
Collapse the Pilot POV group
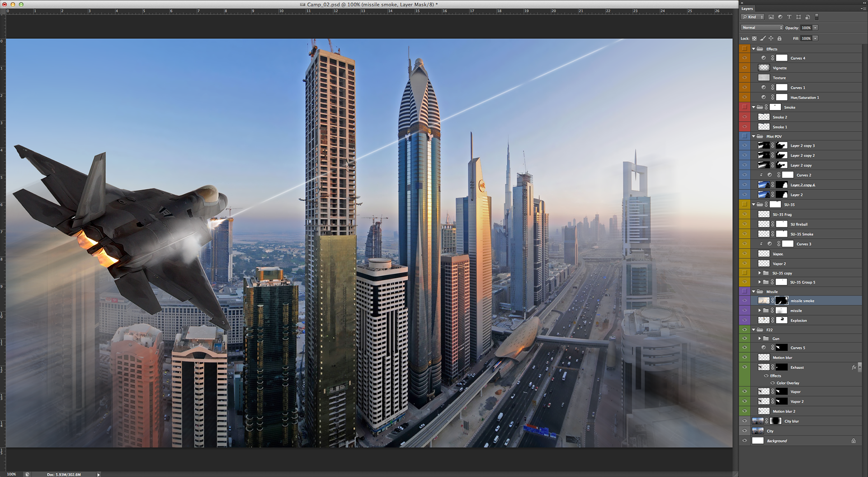click(x=754, y=136)
